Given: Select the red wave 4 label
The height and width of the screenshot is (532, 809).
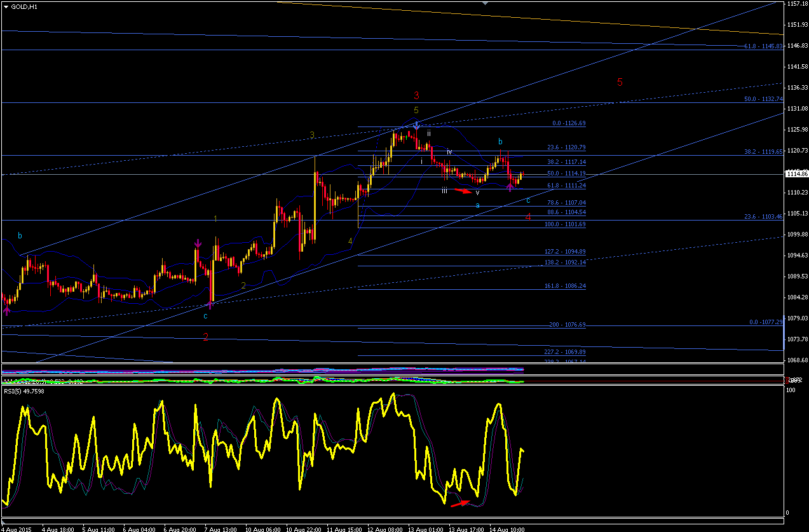Looking at the screenshot, I should [x=528, y=216].
